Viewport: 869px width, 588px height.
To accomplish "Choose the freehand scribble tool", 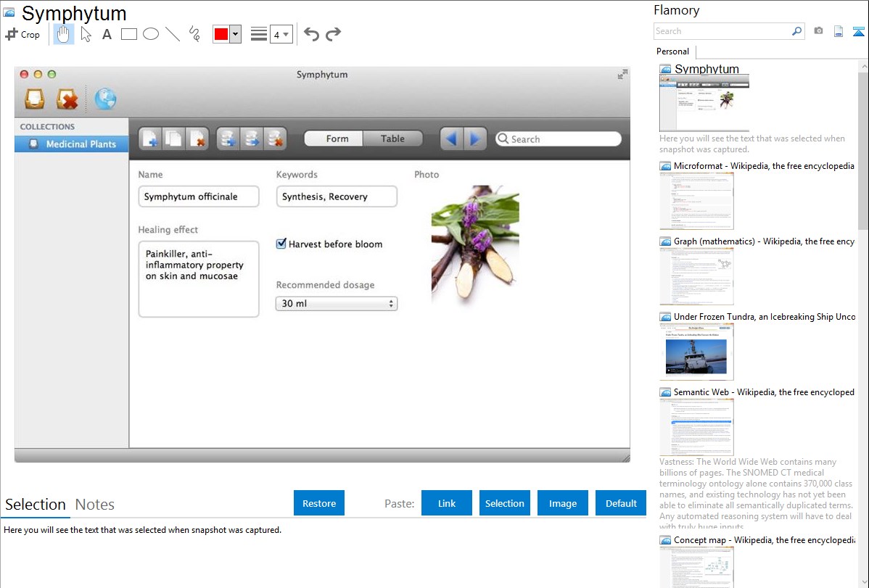I will click(194, 34).
